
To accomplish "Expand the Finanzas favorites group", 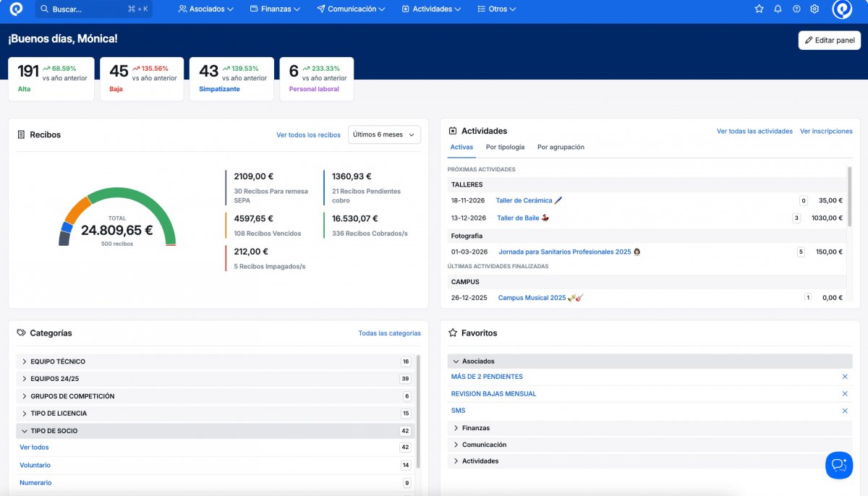I will pyautogui.click(x=456, y=428).
